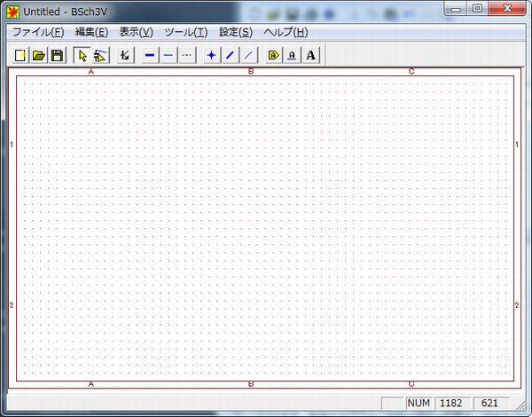This screenshot has height=417, width=532.
Task: Create a new schematic file
Action: pyautogui.click(x=20, y=55)
